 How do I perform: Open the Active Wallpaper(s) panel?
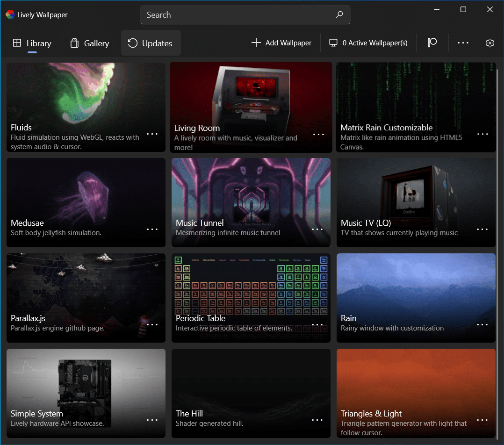tap(368, 43)
